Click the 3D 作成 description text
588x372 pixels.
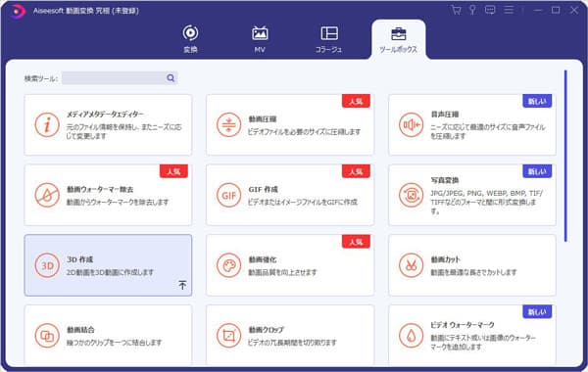[110, 272]
